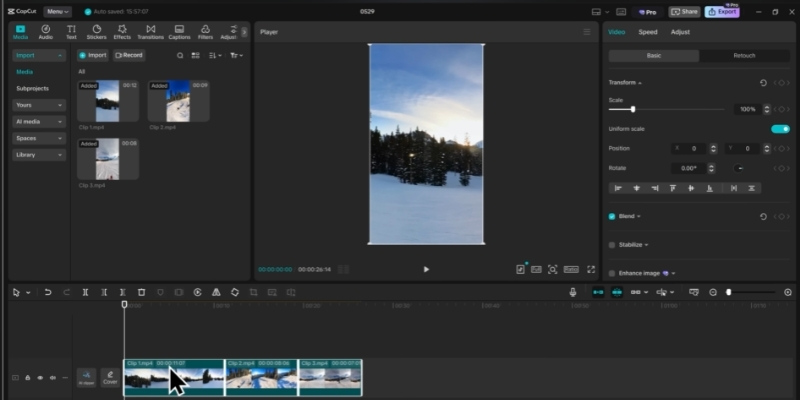Click the Undo arrow in timeline toolbar
This screenshot has width=800, height=400.
47,292
